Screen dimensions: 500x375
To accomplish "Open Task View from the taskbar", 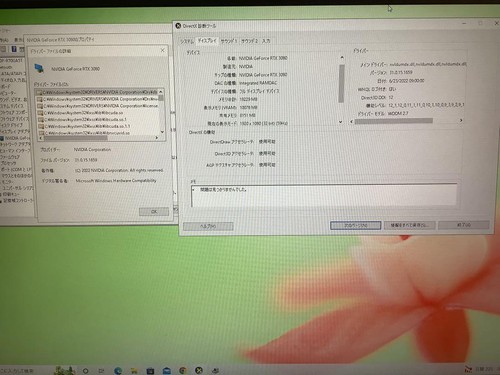I will tap(101, 371).
